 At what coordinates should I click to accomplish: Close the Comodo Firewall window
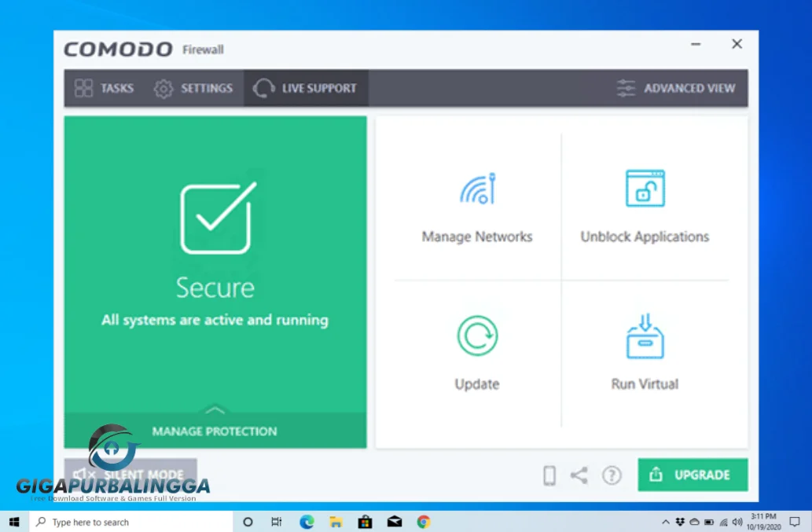(737, 44)
